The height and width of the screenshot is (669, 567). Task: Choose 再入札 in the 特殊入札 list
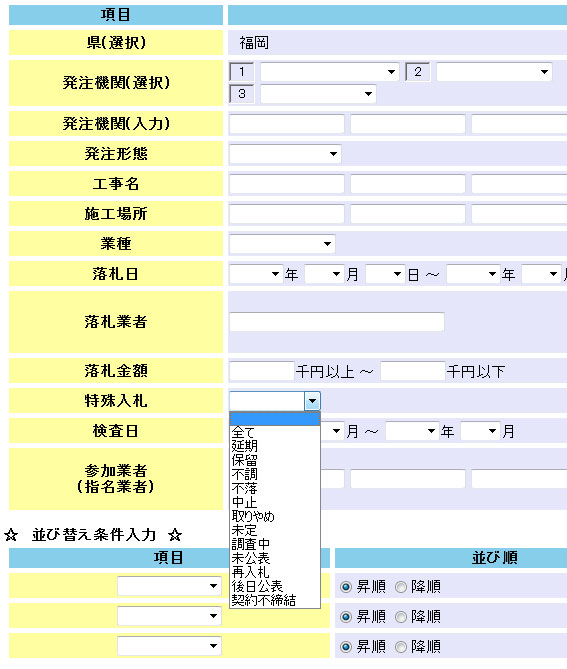[x=275, y=572]
